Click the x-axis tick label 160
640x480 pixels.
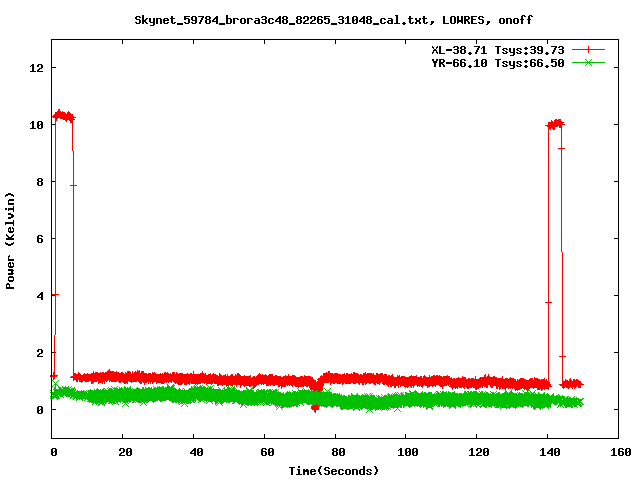(621, 452)
